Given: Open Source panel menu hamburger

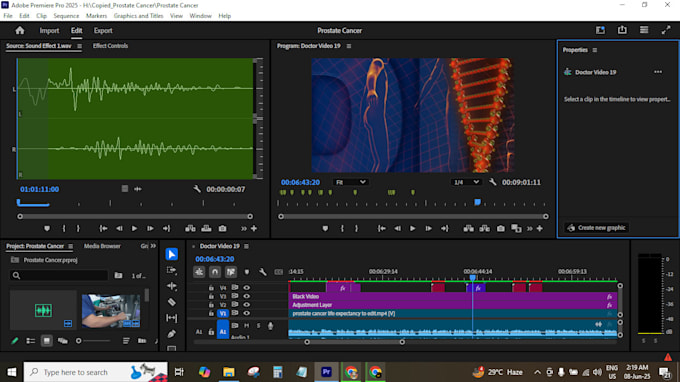Looking at the screenshot, I should click(79, 46).
